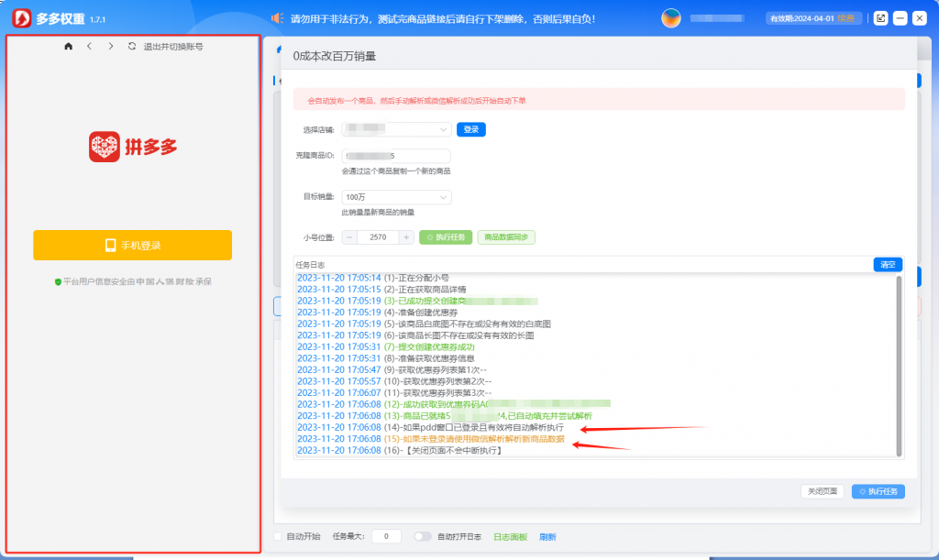
Task: Select log line (7)-提交创建优惠券成功
Action: click(x=386, y=347)
